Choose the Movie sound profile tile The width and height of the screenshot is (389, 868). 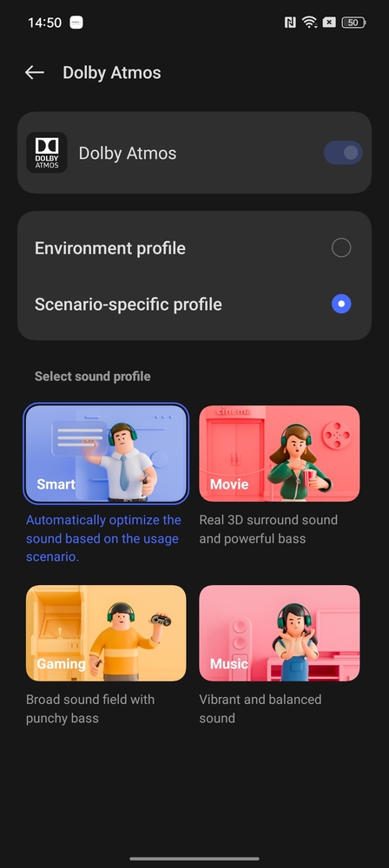tap(280, 453)
